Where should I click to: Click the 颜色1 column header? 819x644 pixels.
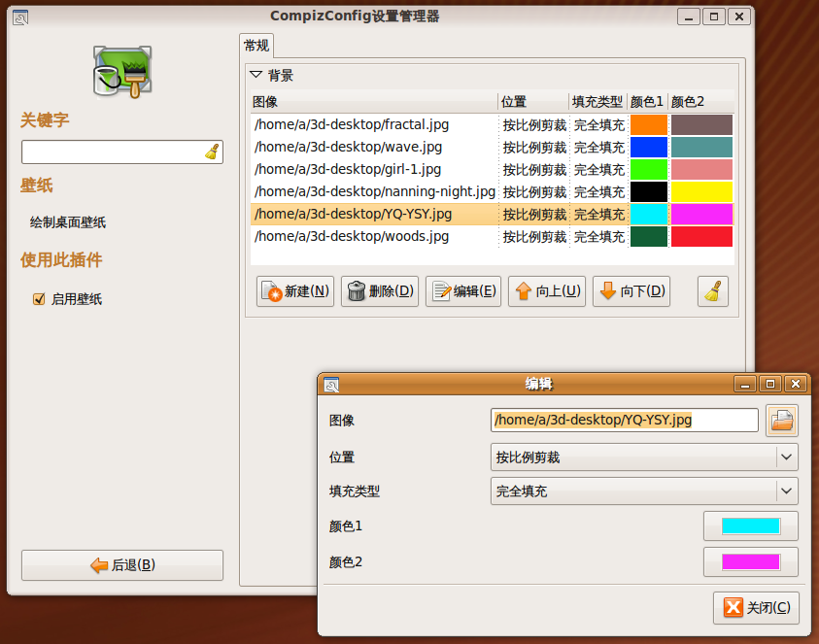click(x=648, y=102)
